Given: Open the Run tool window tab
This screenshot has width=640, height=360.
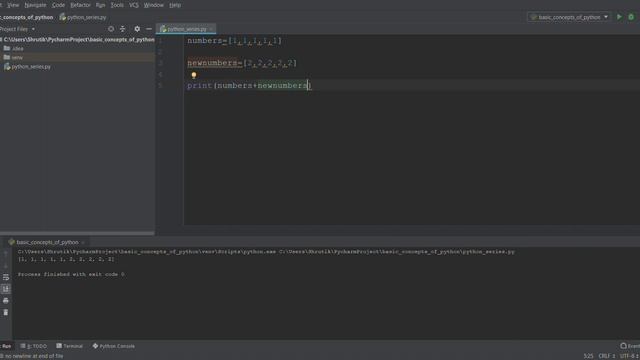Looking at the screenshot, I should pos(6,346).
